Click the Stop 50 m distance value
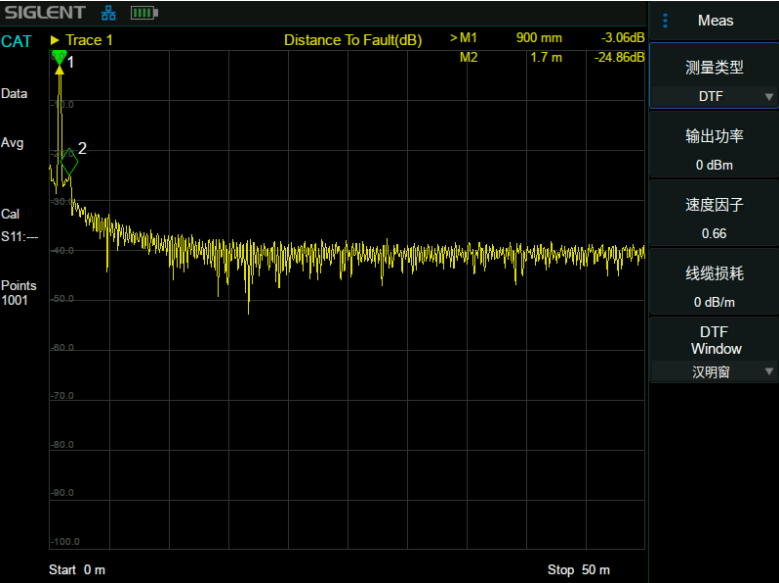779x583 pixels. click(578, 570)
